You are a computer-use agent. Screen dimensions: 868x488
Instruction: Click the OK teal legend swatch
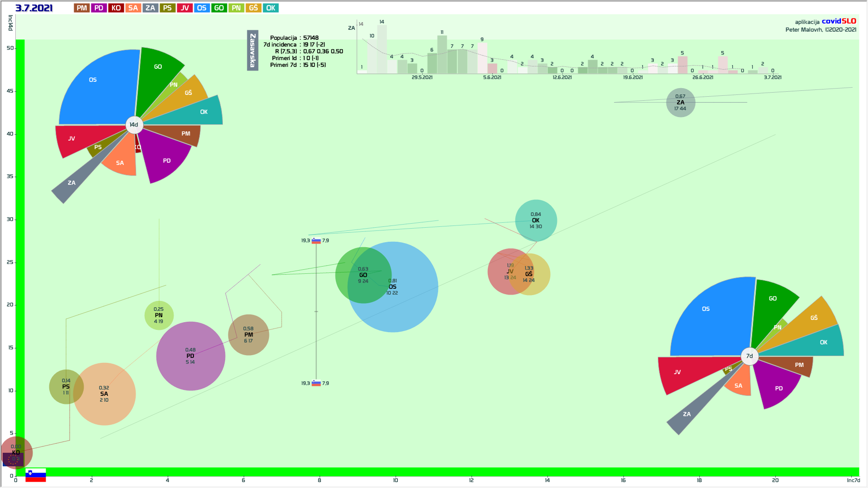click(x=270, y=8)
